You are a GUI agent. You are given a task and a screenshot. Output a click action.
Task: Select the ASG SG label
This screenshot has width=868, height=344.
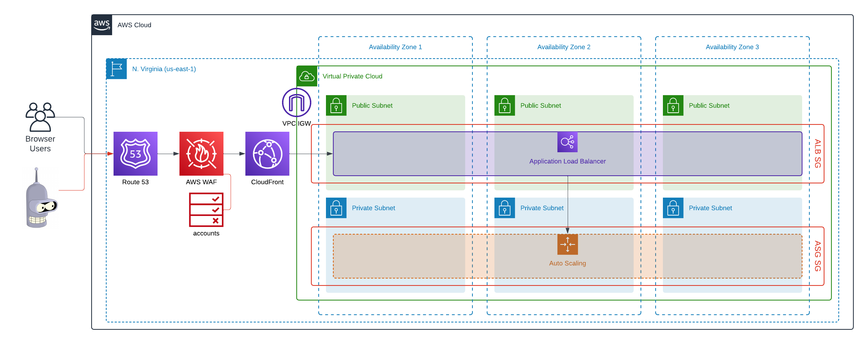(818, 256)
